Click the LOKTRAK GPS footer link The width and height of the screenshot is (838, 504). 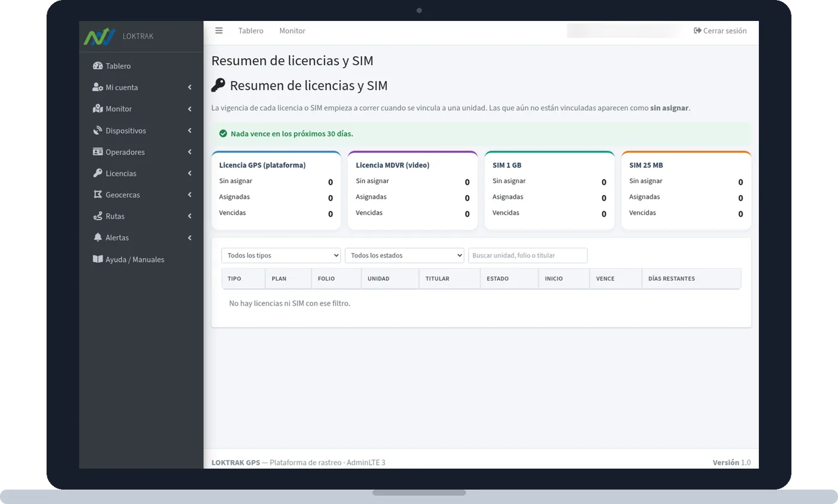235,463
